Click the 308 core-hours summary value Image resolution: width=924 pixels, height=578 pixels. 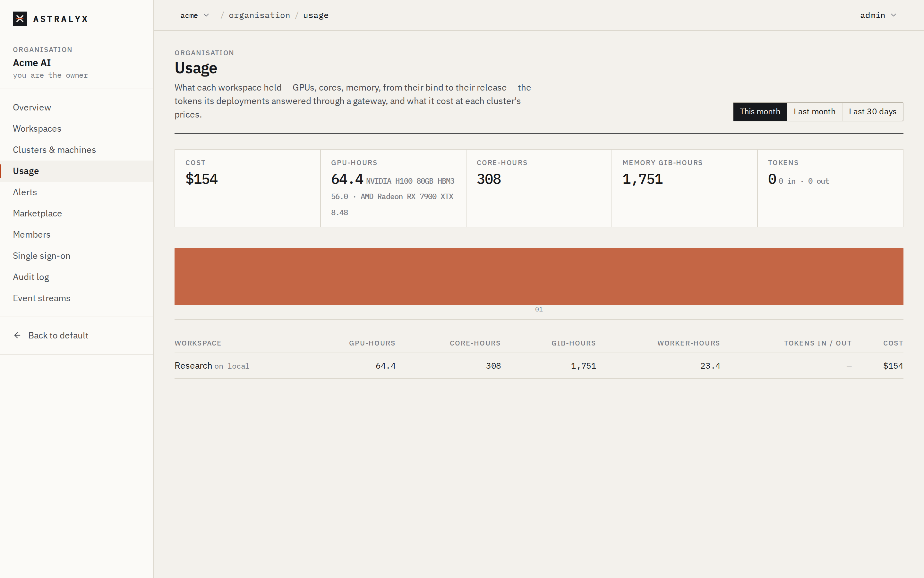pos(489,179)
